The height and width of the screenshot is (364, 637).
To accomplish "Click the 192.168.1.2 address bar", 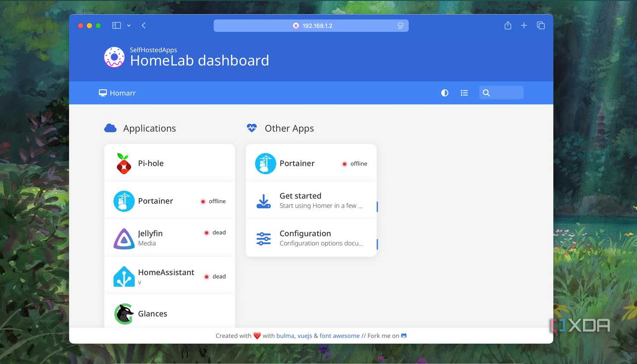I will (311, 25).
